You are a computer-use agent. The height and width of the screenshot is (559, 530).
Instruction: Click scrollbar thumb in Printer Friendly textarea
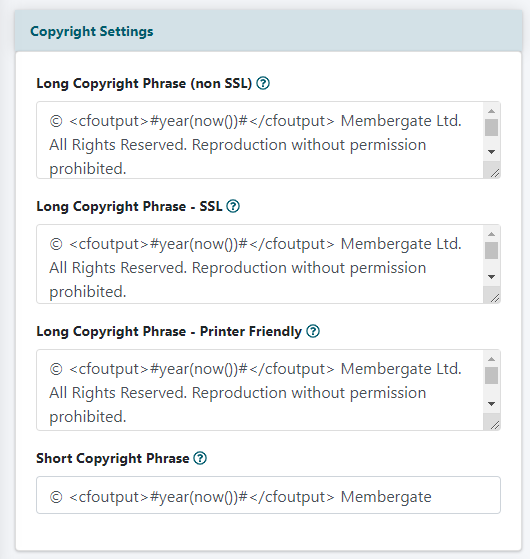click(492, 376)
